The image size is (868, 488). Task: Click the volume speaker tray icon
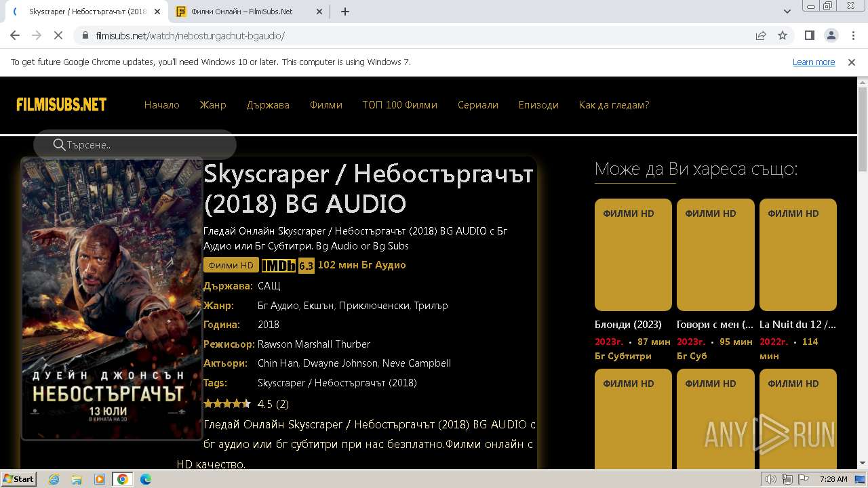tap(771, 479)
